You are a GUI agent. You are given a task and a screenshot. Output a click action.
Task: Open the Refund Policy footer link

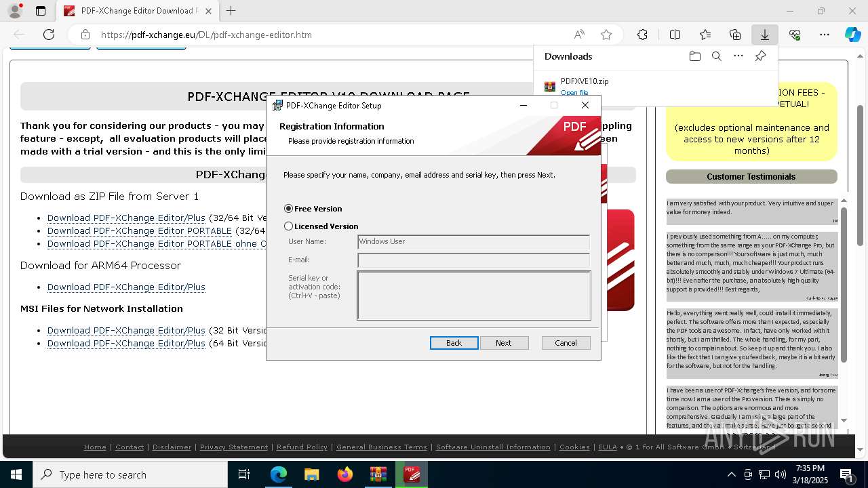[x=302, y=447]
